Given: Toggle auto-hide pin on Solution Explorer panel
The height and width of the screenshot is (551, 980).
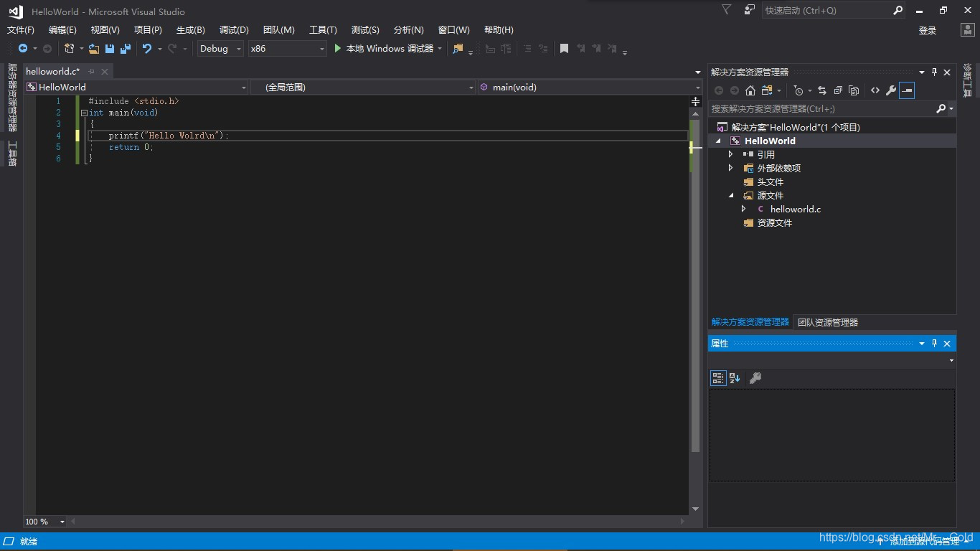Looking at the screenshot, I should tap(934, 72).
